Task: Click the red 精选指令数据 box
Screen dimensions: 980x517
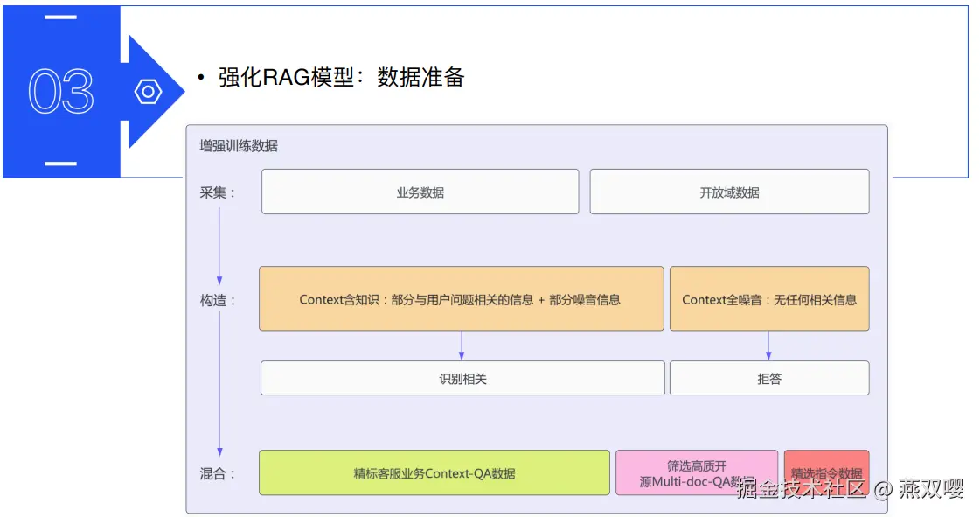Action: click(826, 472)
